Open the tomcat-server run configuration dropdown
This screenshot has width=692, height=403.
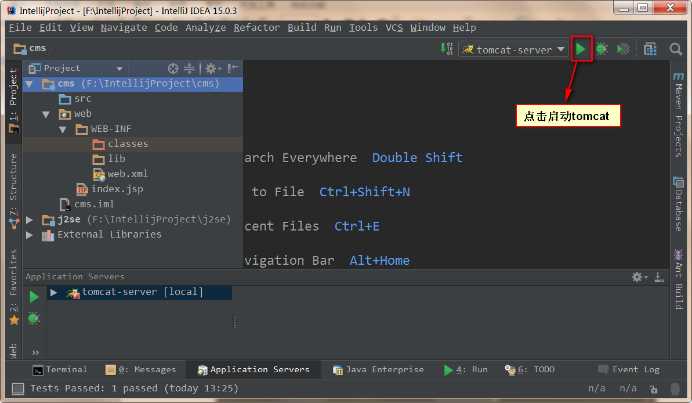coord(513,50)
